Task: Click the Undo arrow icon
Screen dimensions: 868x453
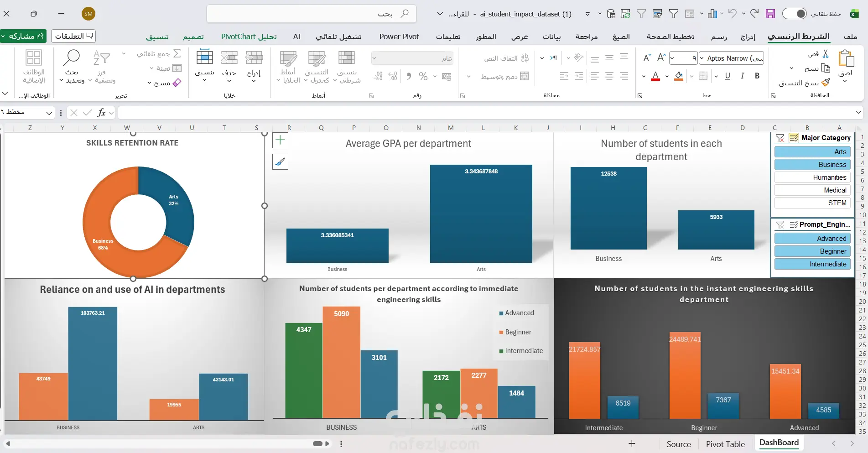Action: click(x=733, y=14)
